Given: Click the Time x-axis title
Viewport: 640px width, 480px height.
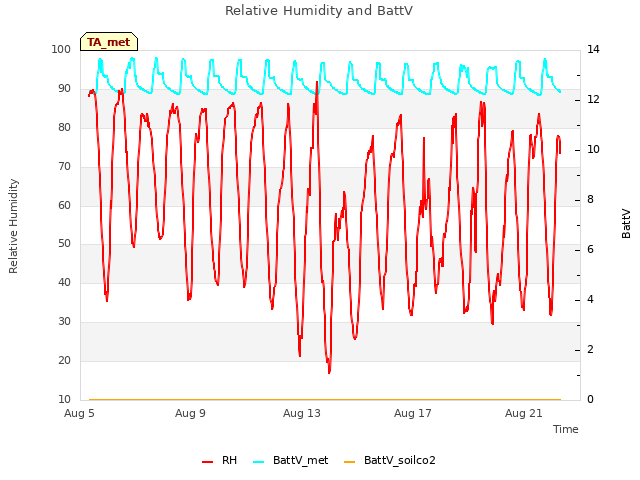Looking at the screenshot, I should pyautogui.click(x=566, y=429).
